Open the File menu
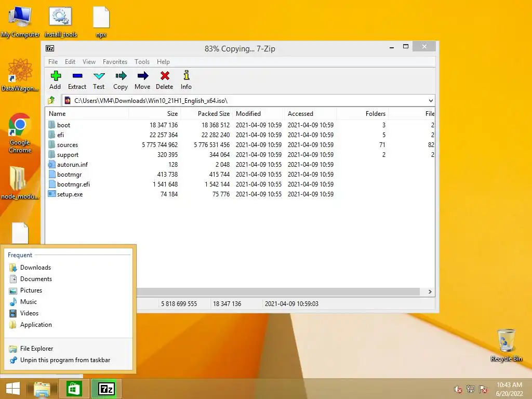 coord(53,62)
